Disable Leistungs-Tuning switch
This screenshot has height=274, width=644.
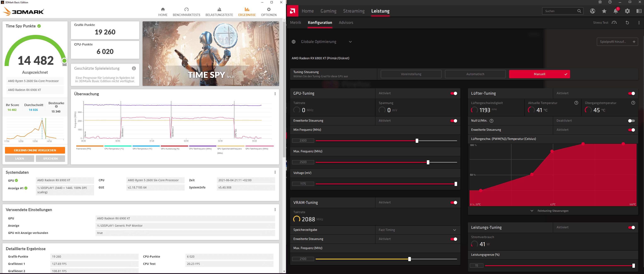coord(632,228)
